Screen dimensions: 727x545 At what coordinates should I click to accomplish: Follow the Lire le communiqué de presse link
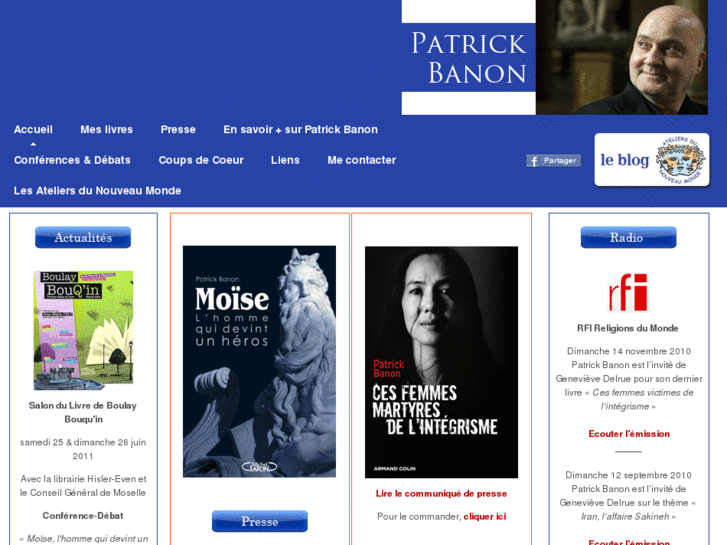(x=441, y=494)
